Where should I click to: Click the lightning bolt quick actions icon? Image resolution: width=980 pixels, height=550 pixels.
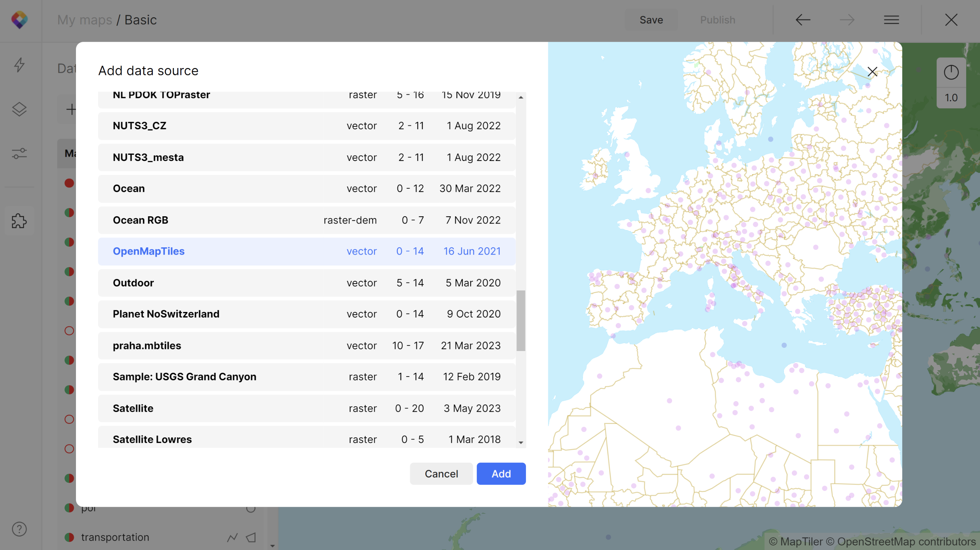pyautogui.click(x=19, y=65)
